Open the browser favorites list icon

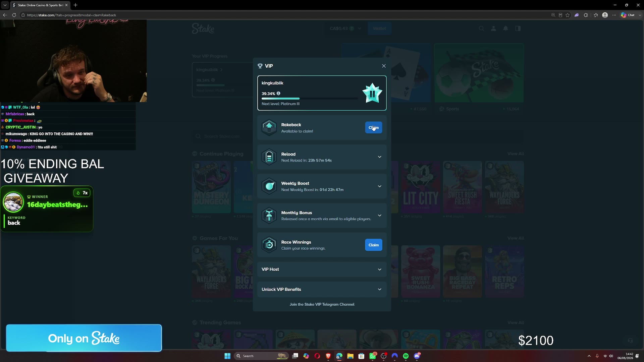(x=596, y=15)
